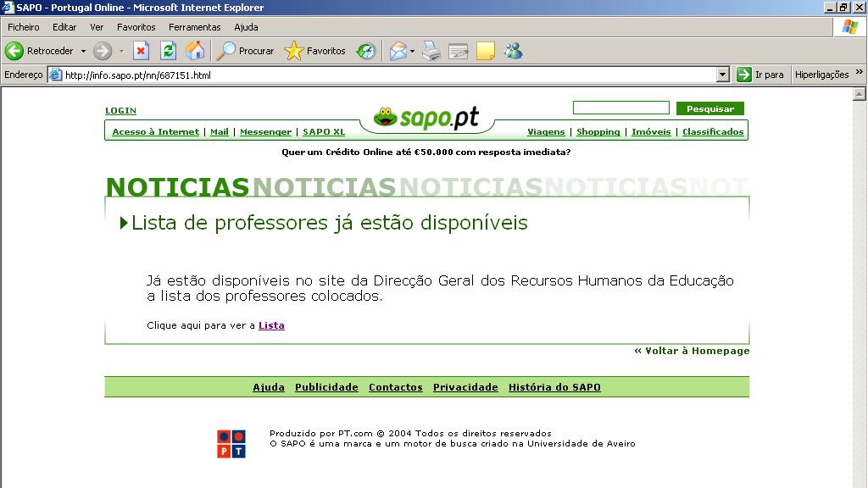Open the Favoritos menu in menu bar
Viewport: 868px width, 488px height.
136,27
